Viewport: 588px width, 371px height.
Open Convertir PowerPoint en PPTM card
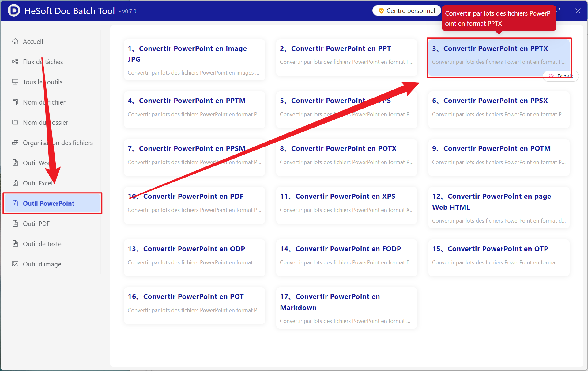click(x=194, y=110)
